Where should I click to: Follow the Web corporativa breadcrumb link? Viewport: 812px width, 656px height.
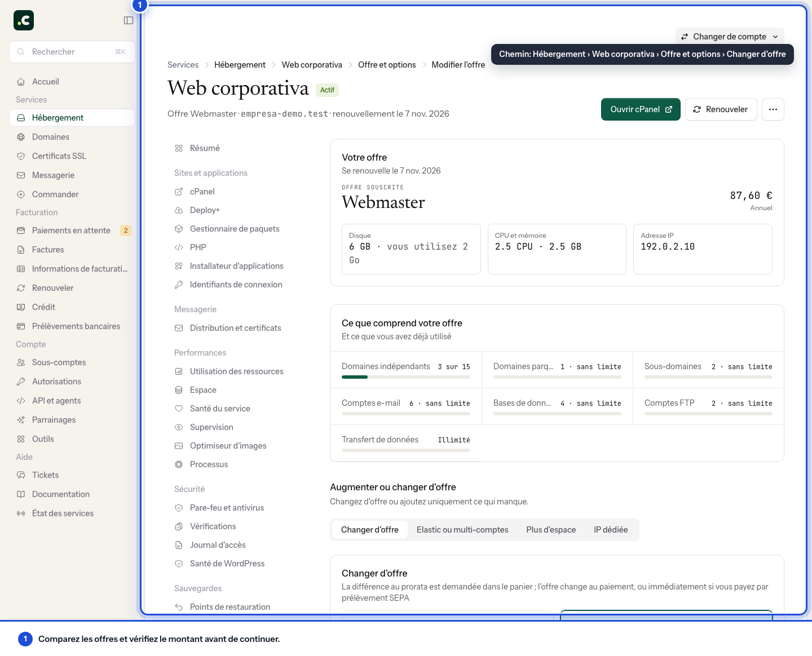pos(312,65)
